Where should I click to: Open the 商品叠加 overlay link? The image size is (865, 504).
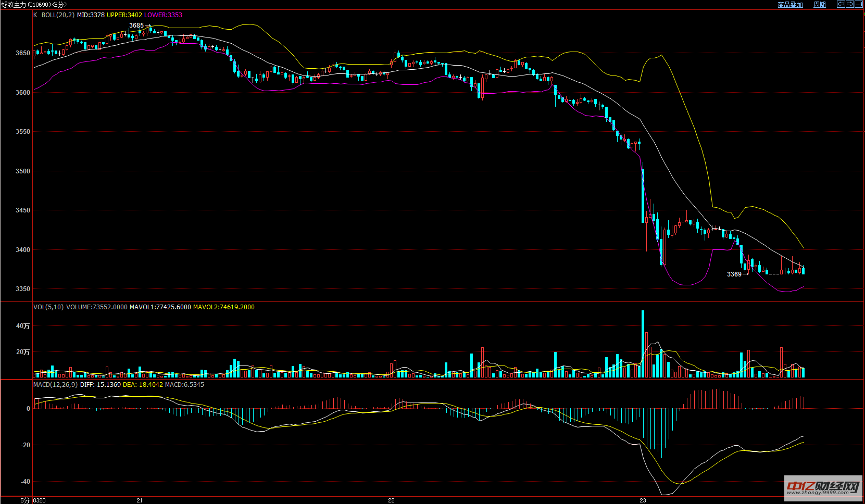click(790, 5)
